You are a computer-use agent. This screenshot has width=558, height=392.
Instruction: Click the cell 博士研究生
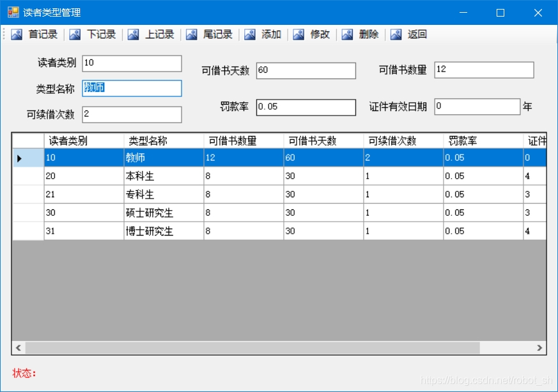pos(164,231)
